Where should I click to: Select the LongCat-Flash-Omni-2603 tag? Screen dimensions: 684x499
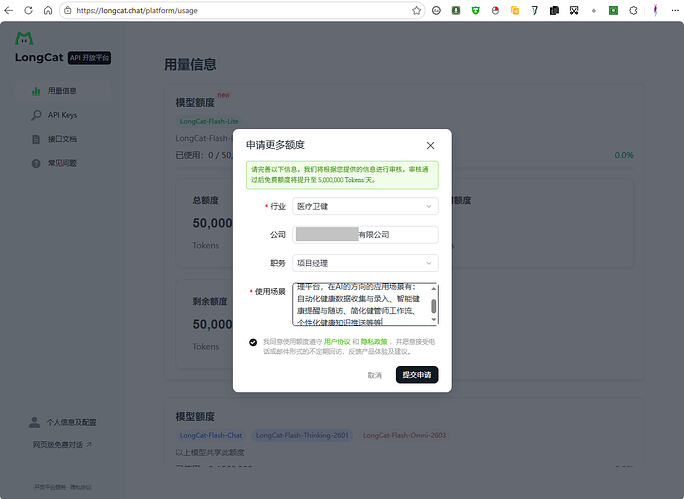(404, 435)
